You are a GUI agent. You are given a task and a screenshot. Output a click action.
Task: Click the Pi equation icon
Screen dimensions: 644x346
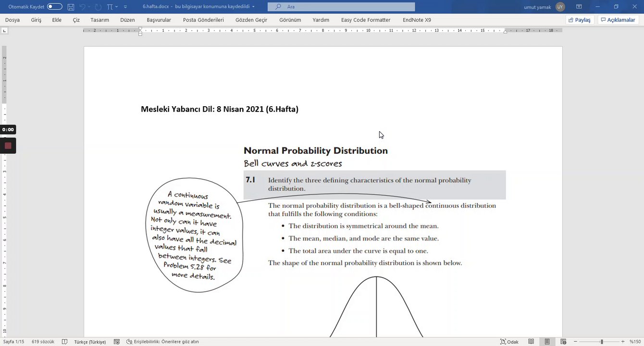point(110,7)
